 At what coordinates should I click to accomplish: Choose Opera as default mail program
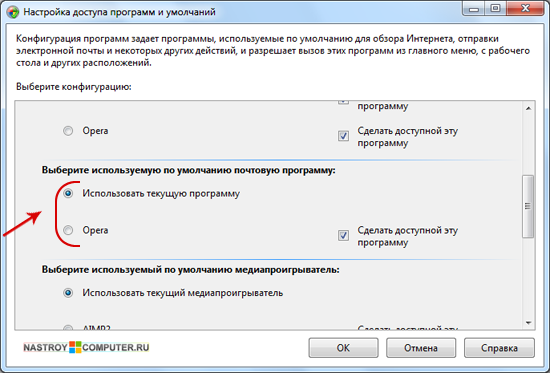tap(68, 230)
